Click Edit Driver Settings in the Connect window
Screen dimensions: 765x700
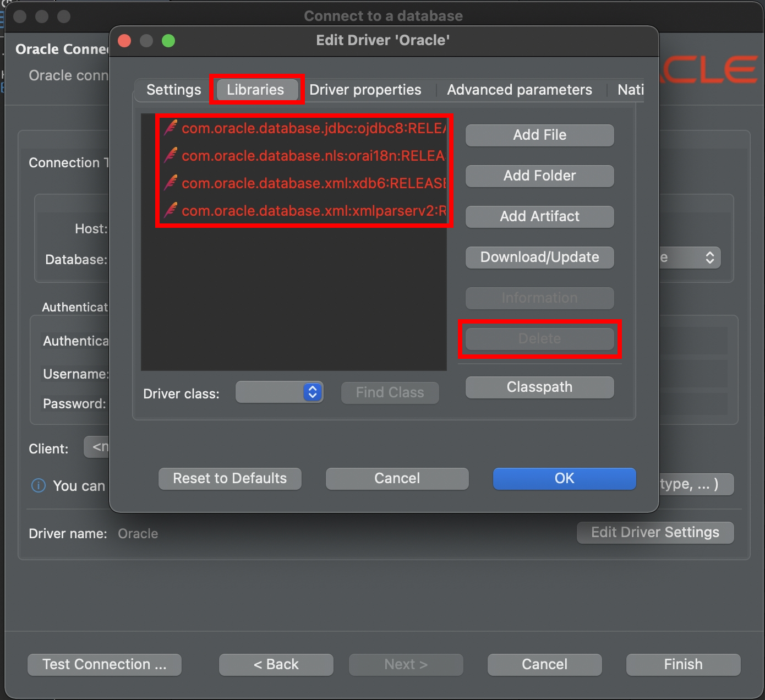(655, 532)
